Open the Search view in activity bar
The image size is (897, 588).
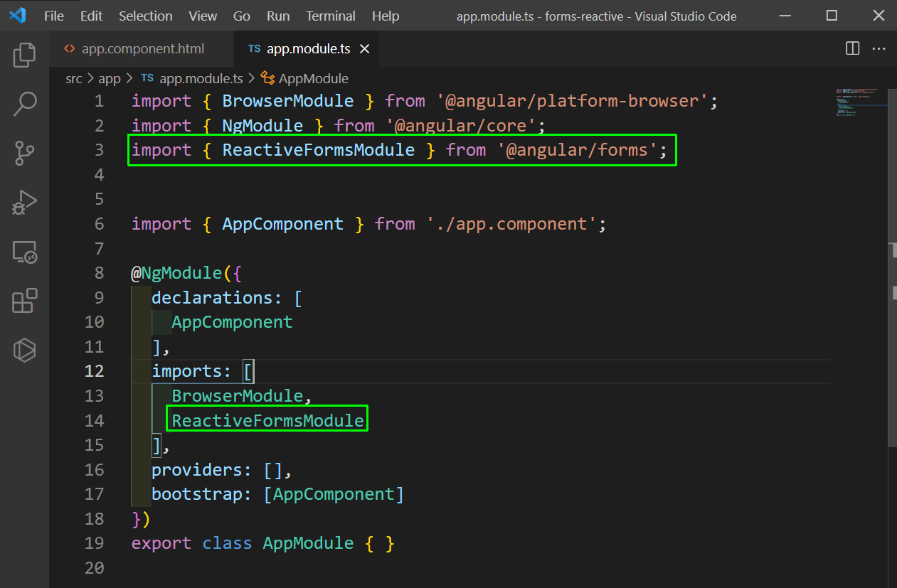coord(25,104)
